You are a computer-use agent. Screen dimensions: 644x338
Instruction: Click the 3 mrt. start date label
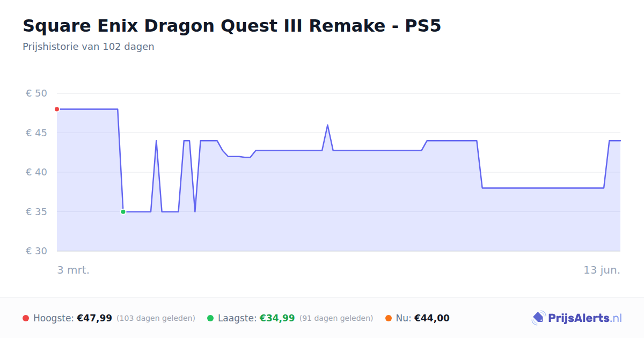pos(74,270)
